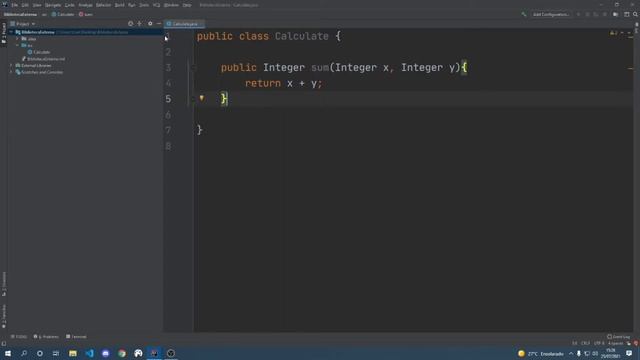
Task: Expand Scratches and Consoles node
Action: click(11, 72)
